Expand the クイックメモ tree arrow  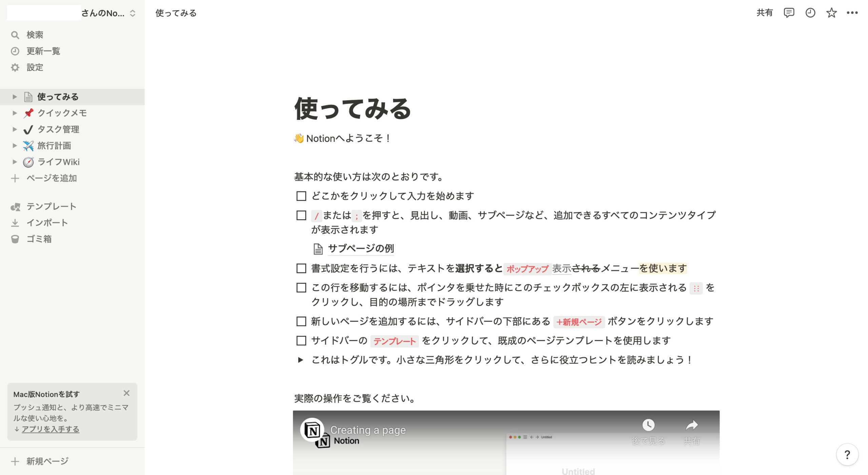15,113
